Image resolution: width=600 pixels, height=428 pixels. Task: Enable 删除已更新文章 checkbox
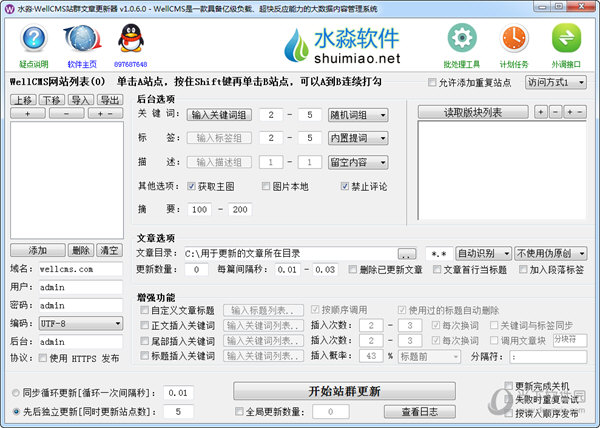coord(352,269)
